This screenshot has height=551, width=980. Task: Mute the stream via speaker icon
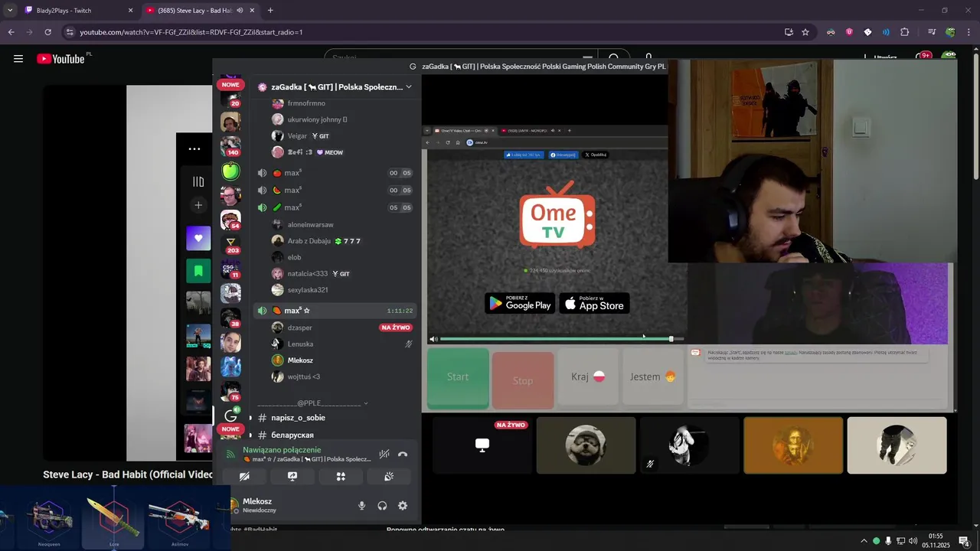point(433,338)
